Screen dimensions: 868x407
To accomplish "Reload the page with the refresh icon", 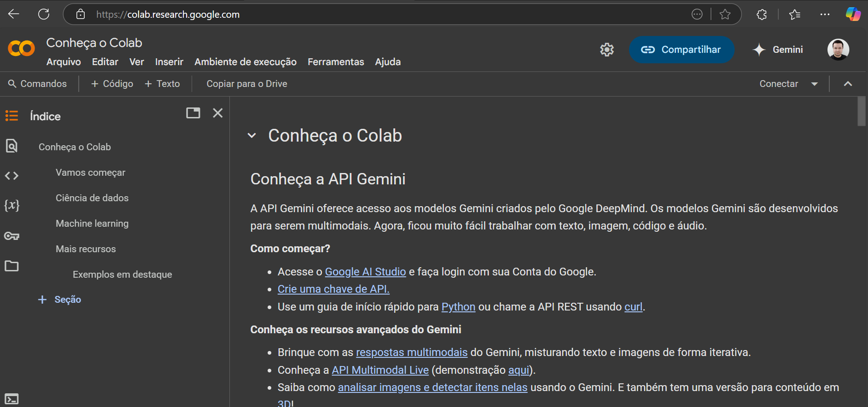I will (44, 14).
